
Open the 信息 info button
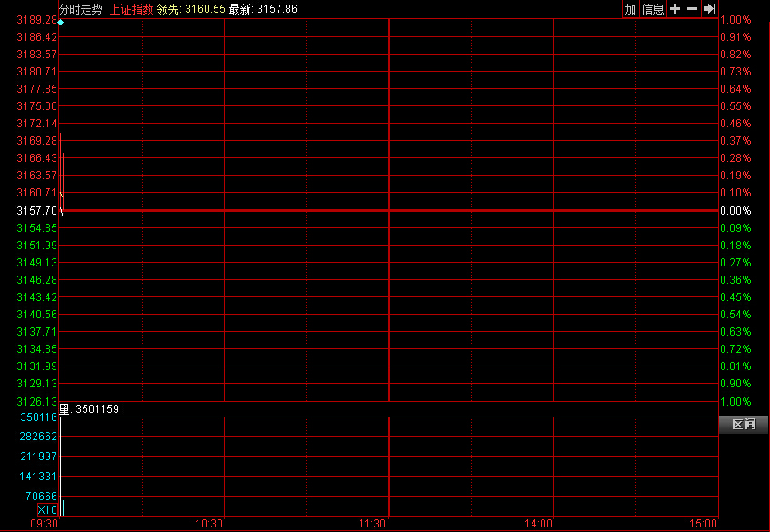coord(653,9)
